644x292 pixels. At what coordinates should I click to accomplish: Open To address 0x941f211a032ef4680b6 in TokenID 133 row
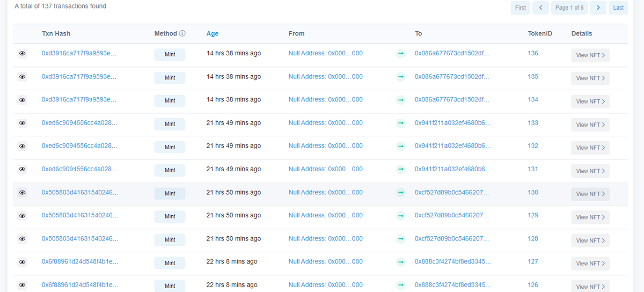tap(453, 122)
